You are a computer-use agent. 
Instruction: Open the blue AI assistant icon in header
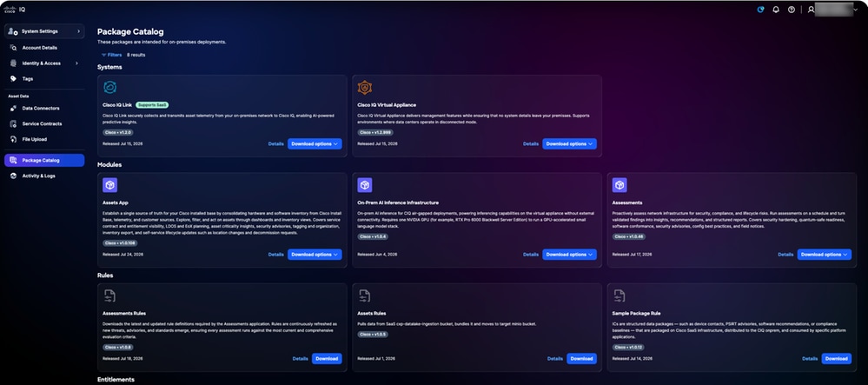coord(760,10)
